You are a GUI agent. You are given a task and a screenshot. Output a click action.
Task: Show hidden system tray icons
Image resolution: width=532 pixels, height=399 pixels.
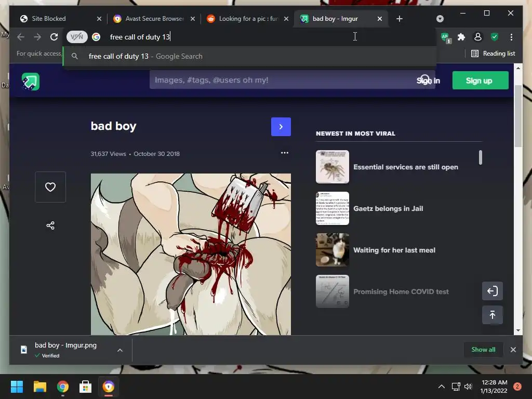tap(442, 387)
